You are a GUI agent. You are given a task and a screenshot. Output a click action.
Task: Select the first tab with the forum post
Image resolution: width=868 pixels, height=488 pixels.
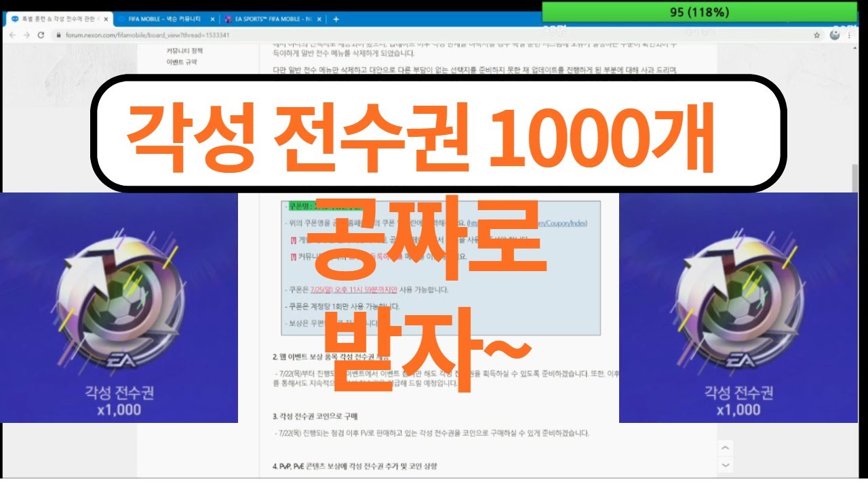[58, 19]
